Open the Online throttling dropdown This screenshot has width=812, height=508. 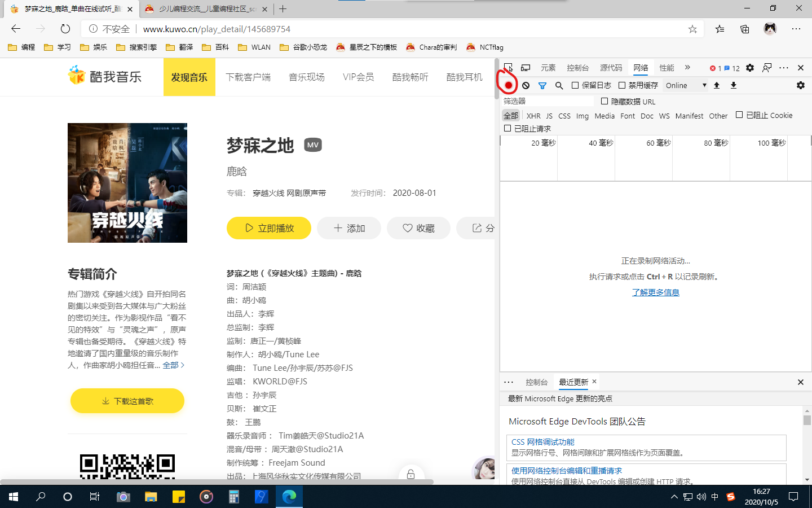(x=686, y=85)
